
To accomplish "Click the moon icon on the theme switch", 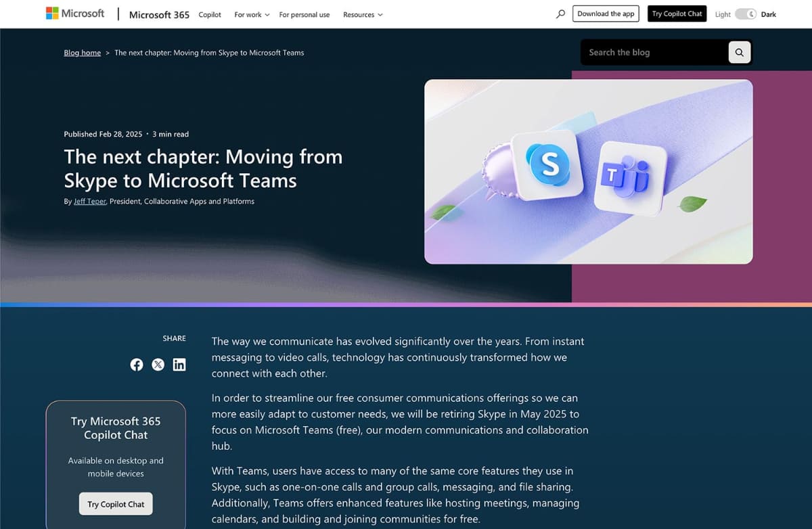I will point(752,14).
